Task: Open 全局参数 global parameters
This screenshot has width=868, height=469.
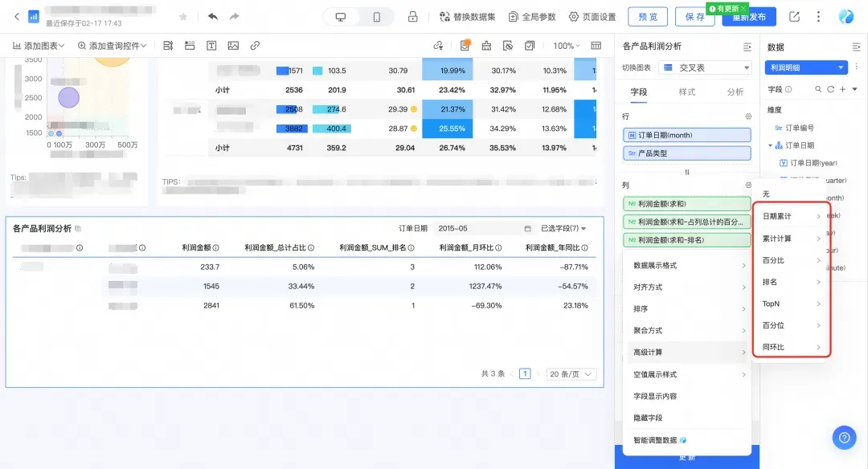Action: click(x=532, y=17)
